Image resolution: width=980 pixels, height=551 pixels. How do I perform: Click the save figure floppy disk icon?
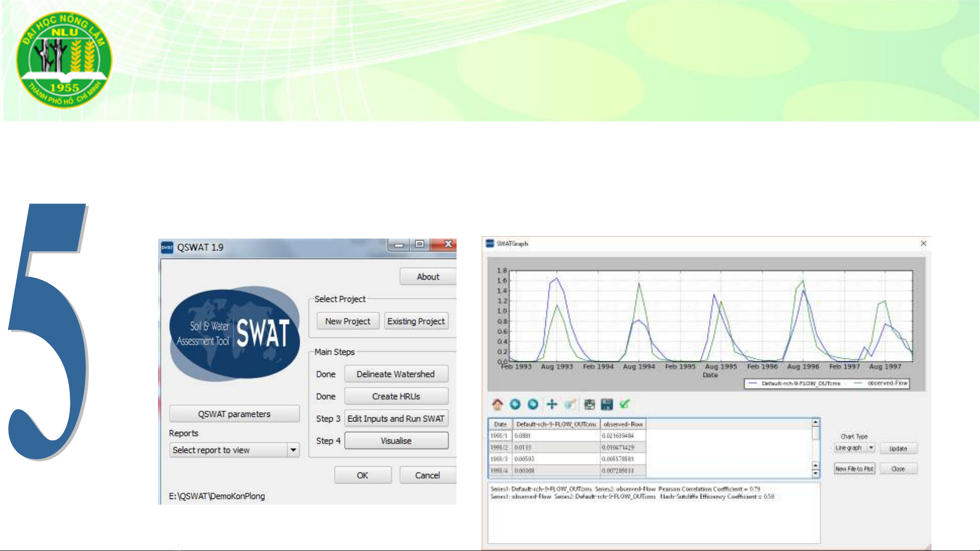click(x=607, y=404)
